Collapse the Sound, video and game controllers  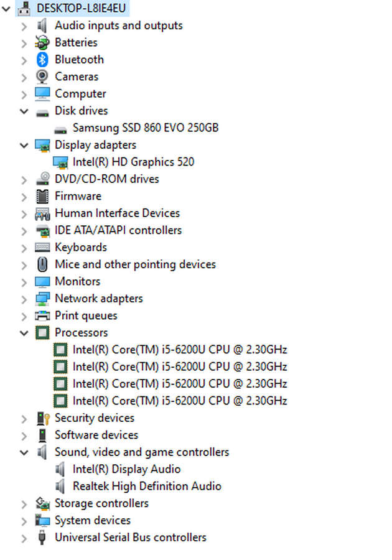24,452
